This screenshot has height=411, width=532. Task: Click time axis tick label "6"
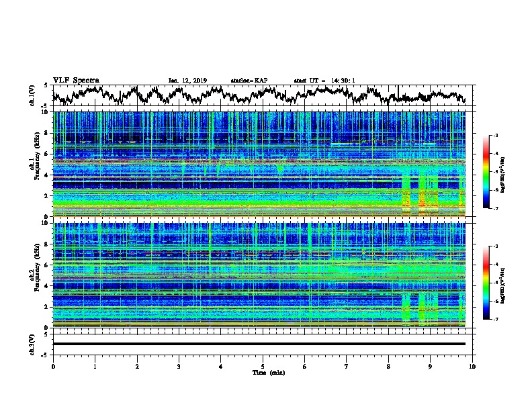pyautogui.click(x=305, y=366)
